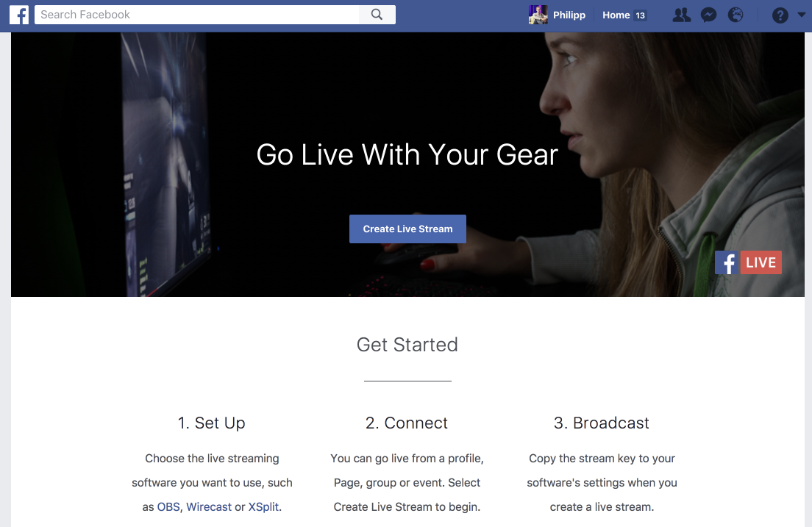Open the Wirecast link
The width and height of the screenshot is (812, 527).
tap(209, 507)
